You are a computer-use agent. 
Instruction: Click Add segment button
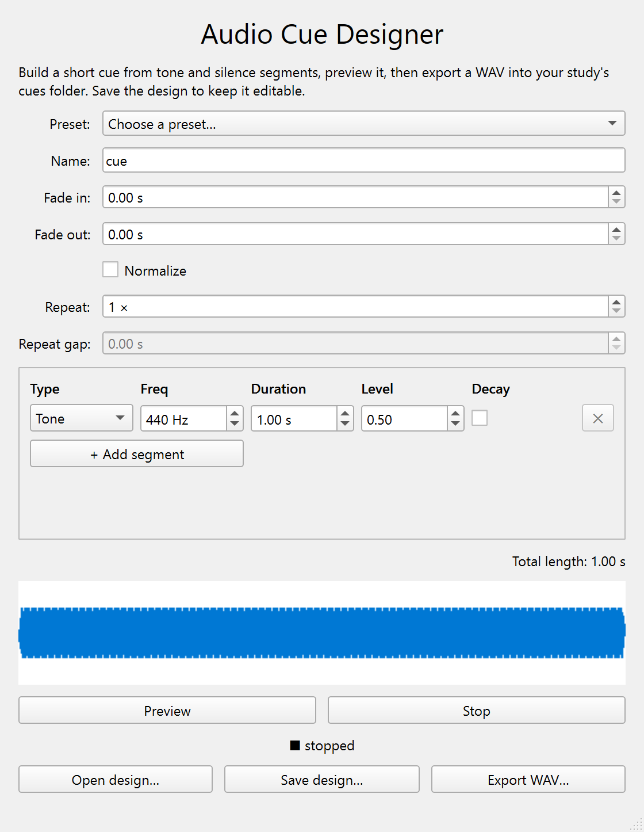[137, 453]
